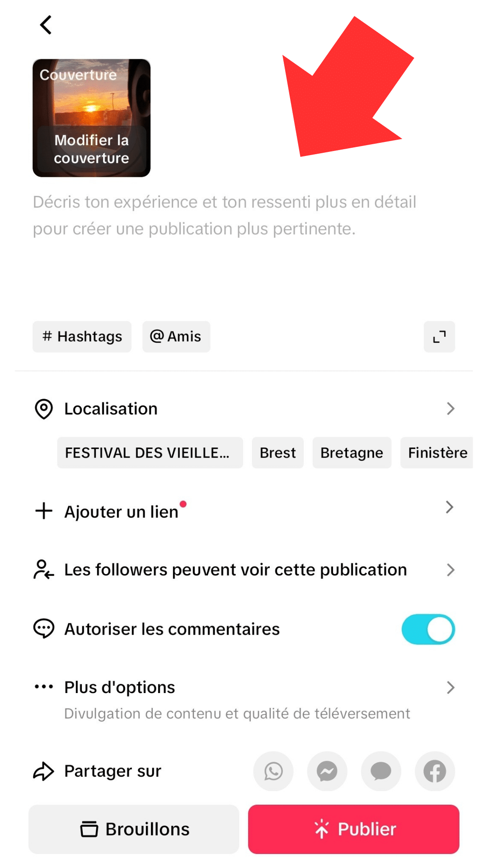Share on WhatsApp
This screenshot has width=488, height=868.
tap(273, 771)
